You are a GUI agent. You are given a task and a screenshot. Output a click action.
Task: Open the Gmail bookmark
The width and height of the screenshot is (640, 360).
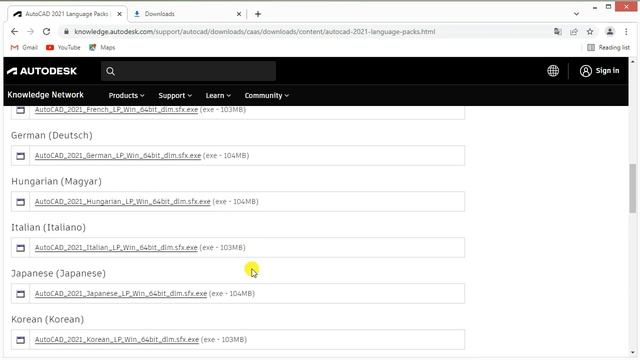click(24, 47)
